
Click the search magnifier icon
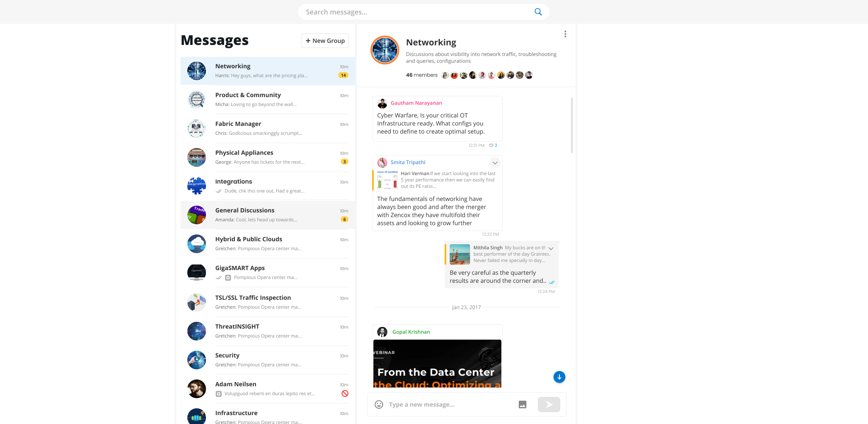pyautogui.click(x=537, y=11)
